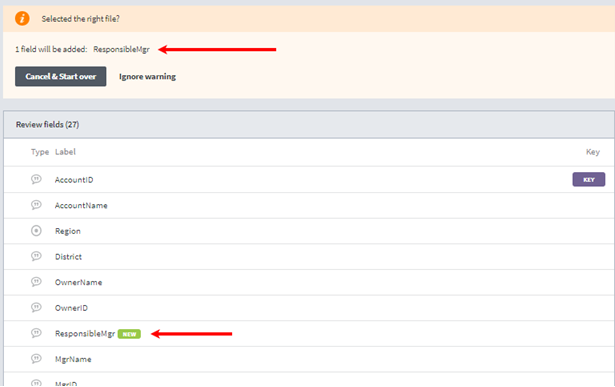This screenshot has height=387, width=615.
Task: Select the ResponsibleMgr label in fields list
Action: [x=85, y=334]
